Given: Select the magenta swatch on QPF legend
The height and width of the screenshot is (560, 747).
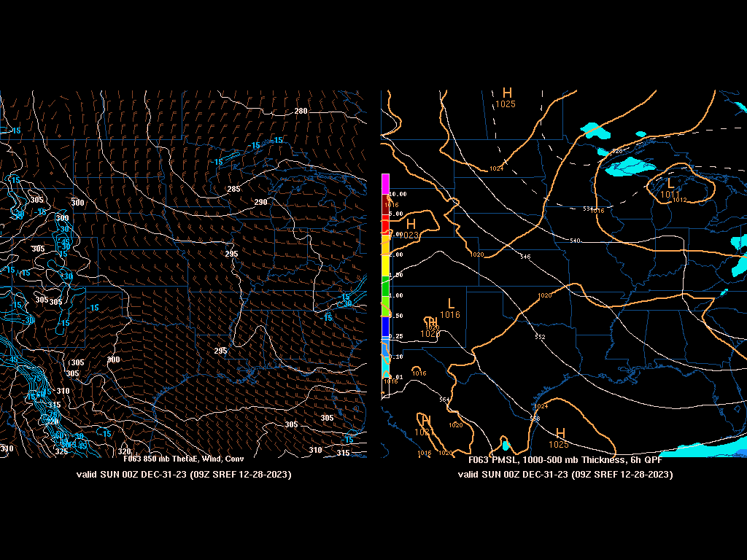Looking at the screenshot, I should tap(385, 184).
